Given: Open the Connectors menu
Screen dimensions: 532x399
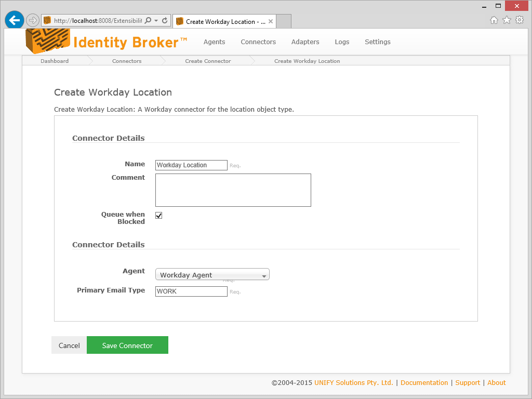Looking at the screenshot, I should (258, 42).
